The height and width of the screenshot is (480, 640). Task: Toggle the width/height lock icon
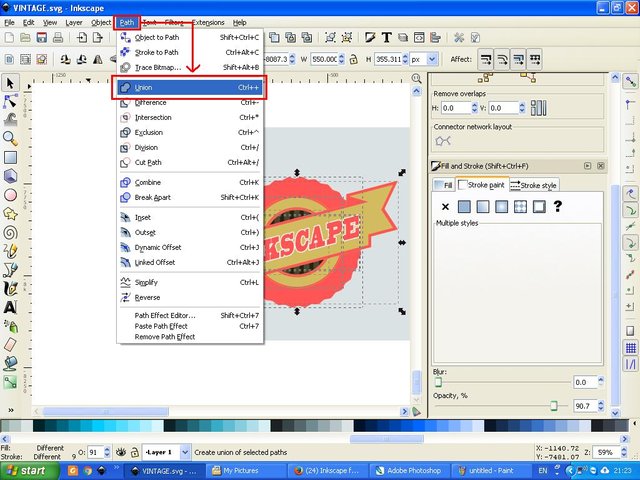[x=353, y=60]
